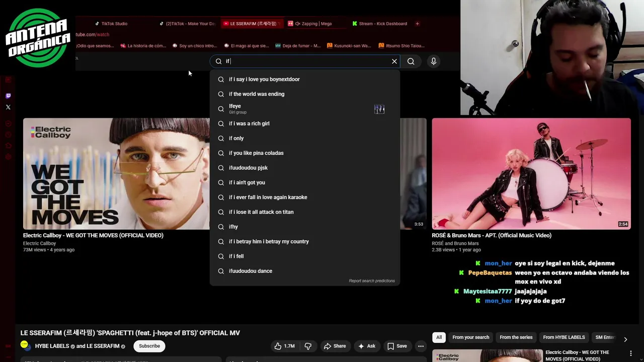Start voice search with microphone icon
Image resolution: width=644 pixels, height=362 pixels.
point(433,61)
